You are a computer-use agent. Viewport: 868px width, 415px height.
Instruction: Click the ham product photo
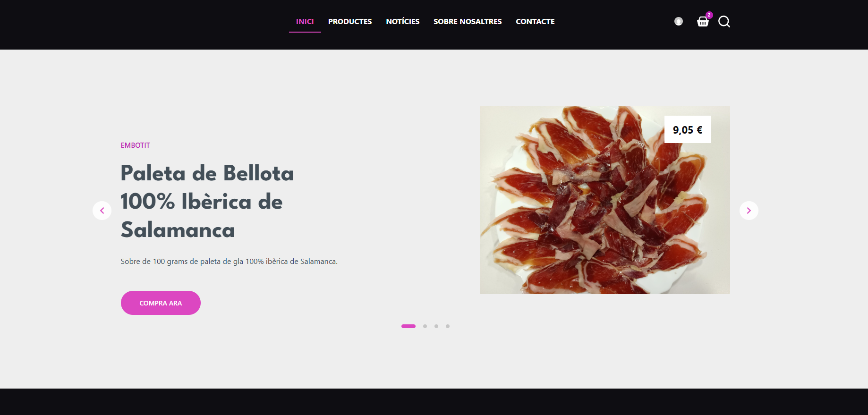point(604,200)
